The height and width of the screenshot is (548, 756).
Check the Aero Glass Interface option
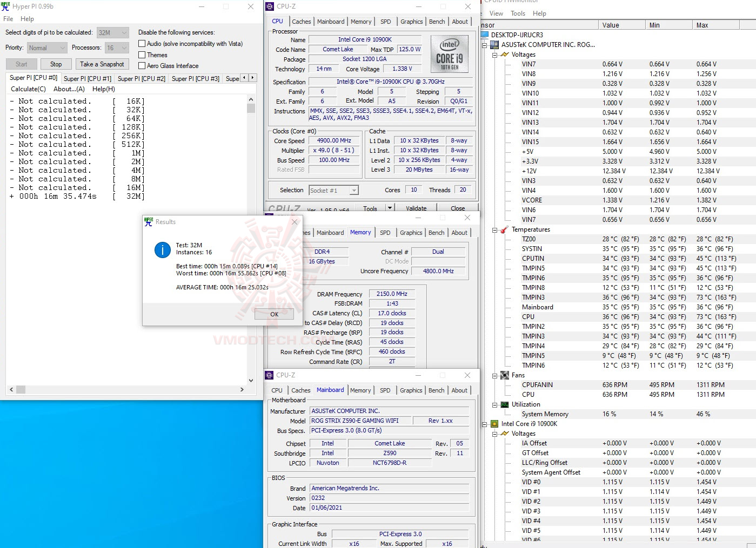[x=142, y=66]
